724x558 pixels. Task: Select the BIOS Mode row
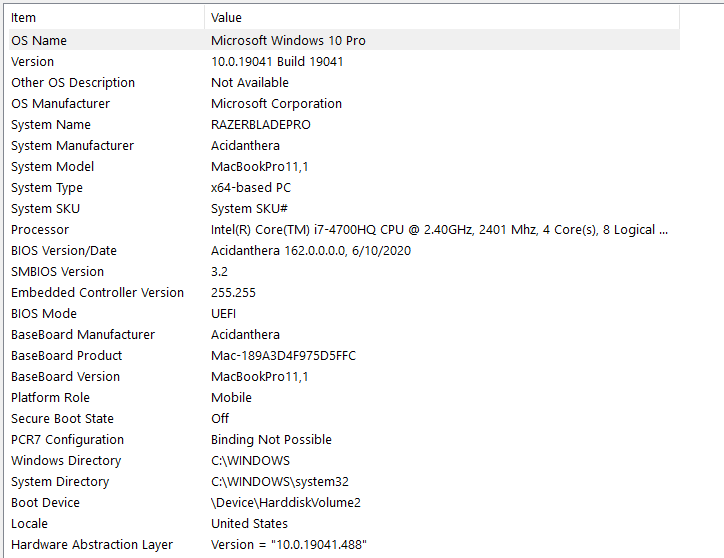44,313
